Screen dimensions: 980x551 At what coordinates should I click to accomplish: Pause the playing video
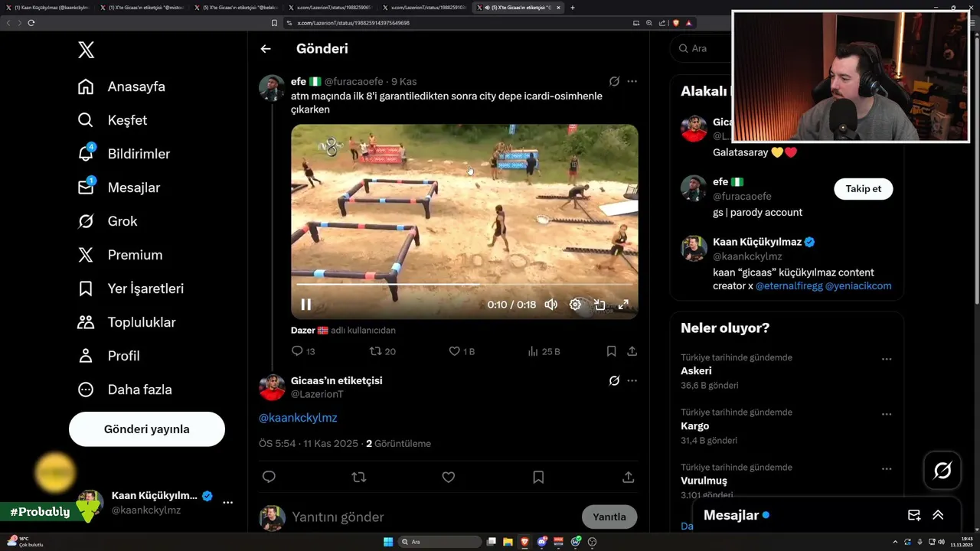[305, 305]
